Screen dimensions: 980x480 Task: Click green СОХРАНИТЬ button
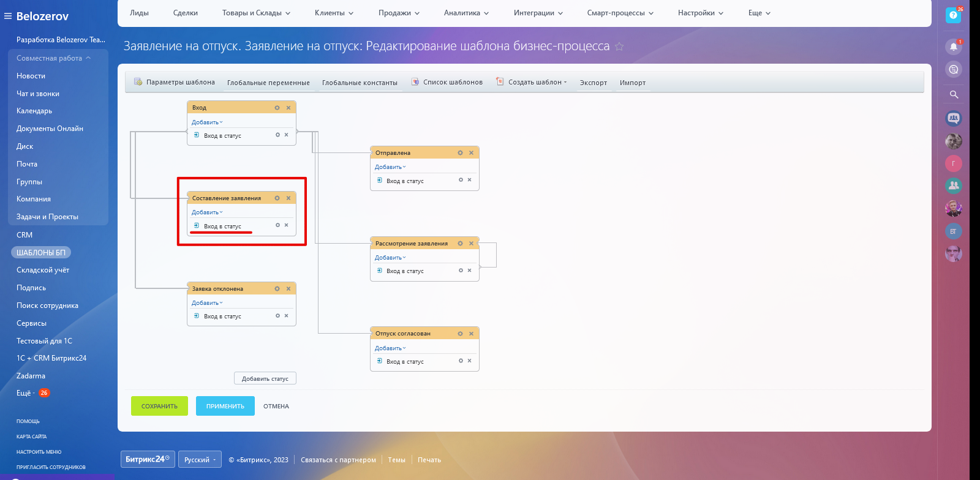click(159, 406)
